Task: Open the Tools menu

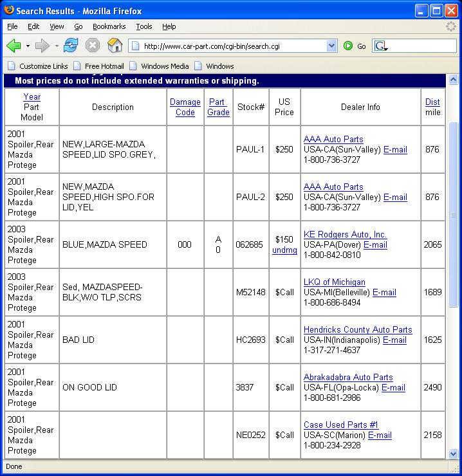Action: point(144,26)
